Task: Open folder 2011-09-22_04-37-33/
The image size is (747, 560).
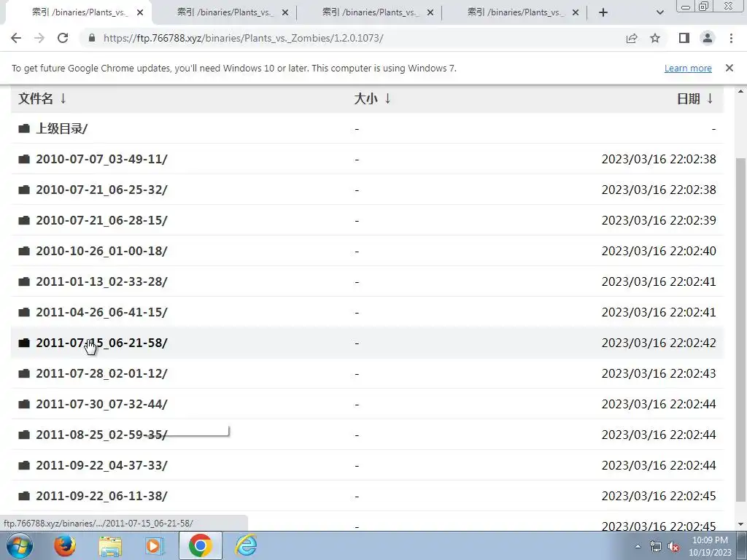Action: pyautogui.click(x=101, y=465)
